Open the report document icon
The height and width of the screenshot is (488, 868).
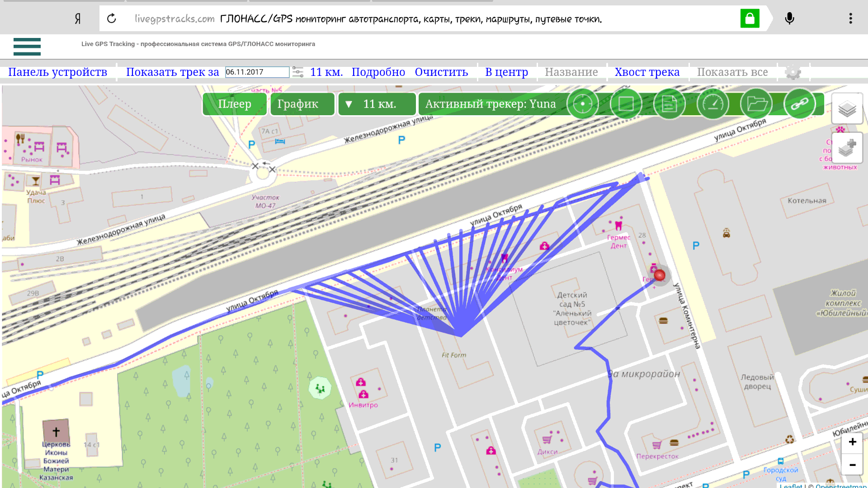coord(670,104)
